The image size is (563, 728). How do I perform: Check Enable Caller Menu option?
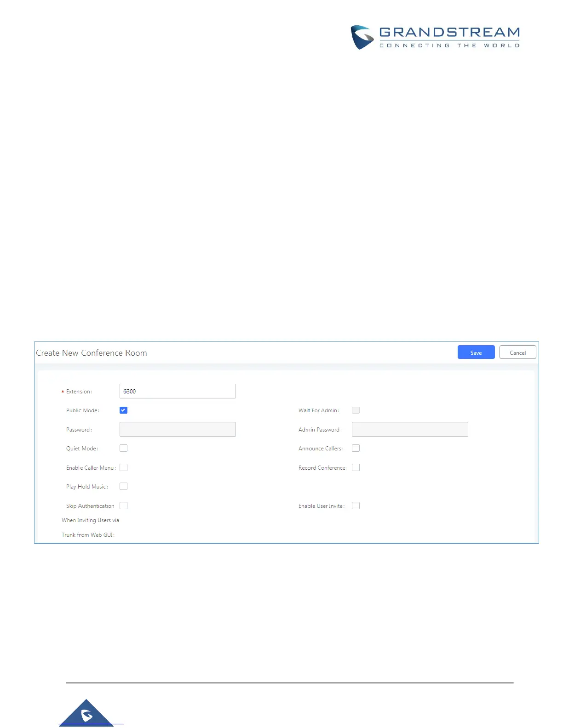[x=123, y=467]
